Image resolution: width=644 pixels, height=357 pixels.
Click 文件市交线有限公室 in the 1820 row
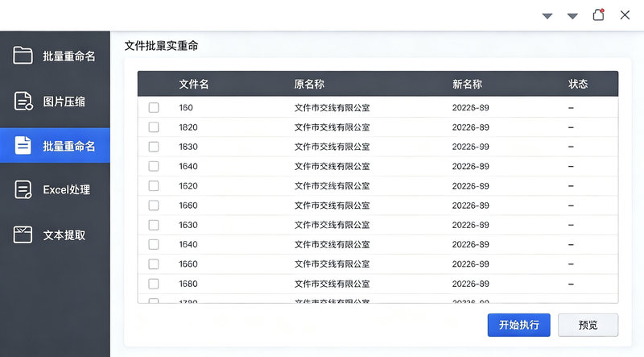[x=332, y=127]
